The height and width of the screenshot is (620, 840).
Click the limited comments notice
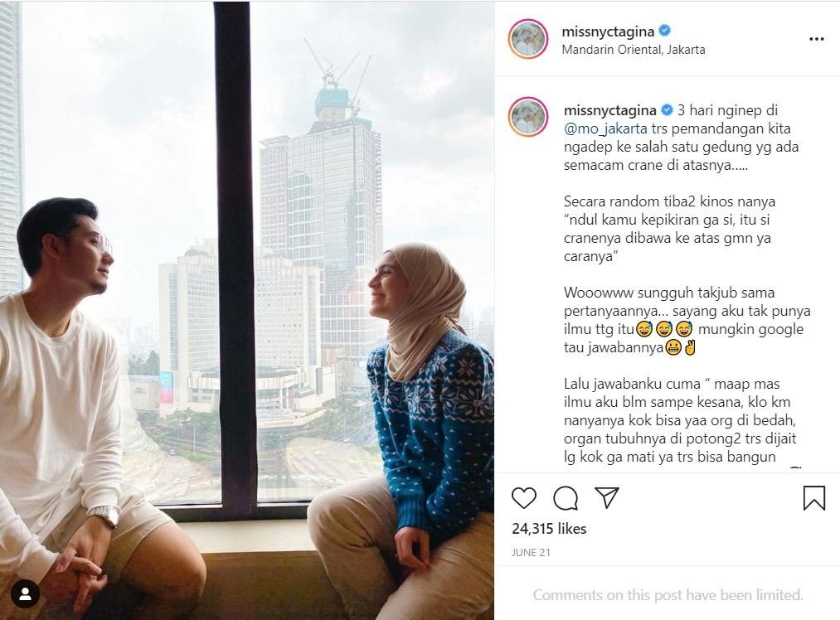coord(668,595)
